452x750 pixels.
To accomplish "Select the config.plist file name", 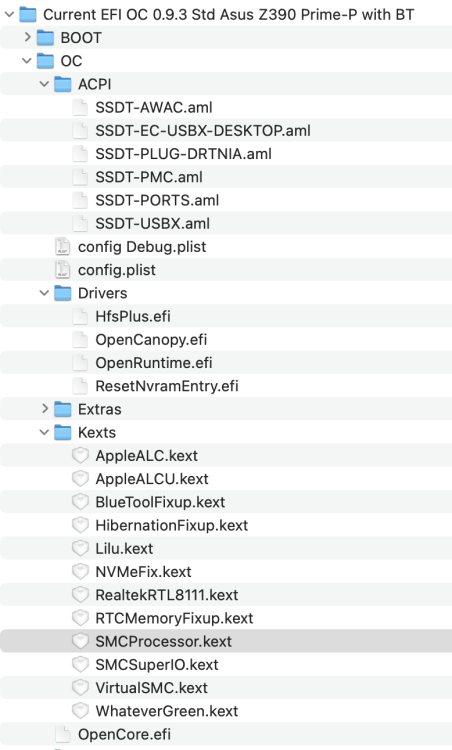I will [117, 270].
